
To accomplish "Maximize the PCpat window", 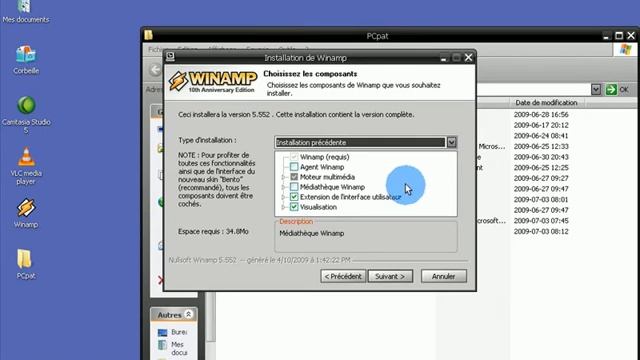I will pos(619,36).
